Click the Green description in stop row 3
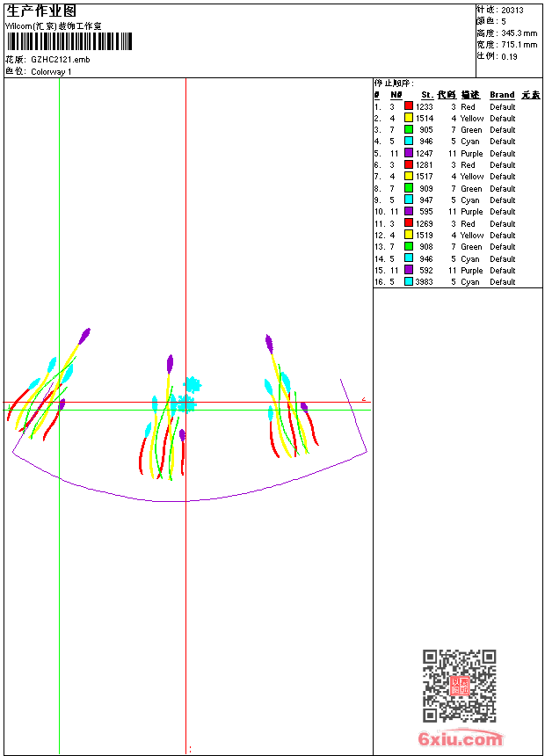545x756 pixels. (471, 130)
